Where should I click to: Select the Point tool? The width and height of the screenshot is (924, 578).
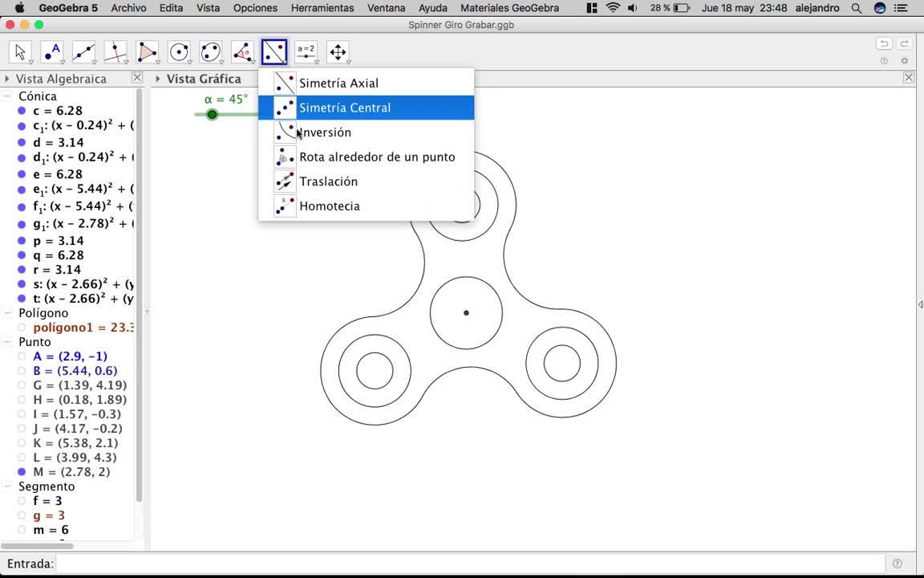[x=52, y=52]
